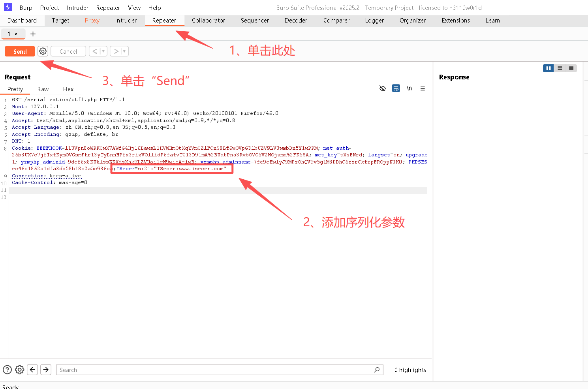
Task: Switch to the Target tab
Action: click(60, 21)
